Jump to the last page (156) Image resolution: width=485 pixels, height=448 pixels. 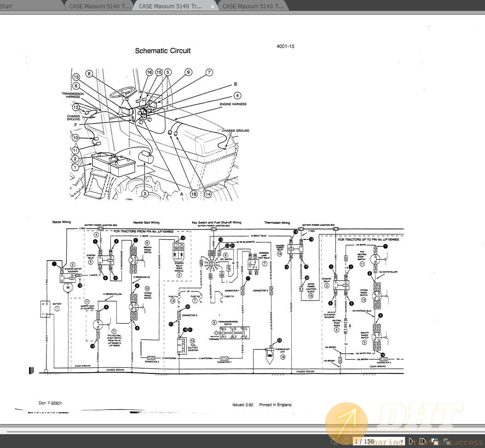tap(423, 441)
